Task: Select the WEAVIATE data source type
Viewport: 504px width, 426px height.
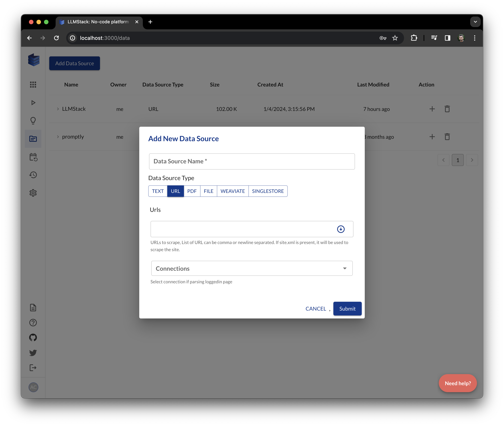Action: click(x=232, y=191)
